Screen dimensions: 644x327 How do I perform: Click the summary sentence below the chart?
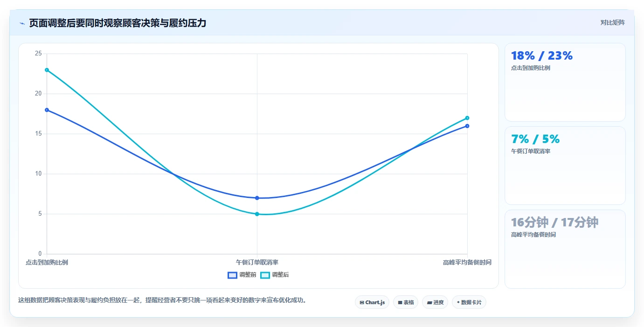point(164,300)
